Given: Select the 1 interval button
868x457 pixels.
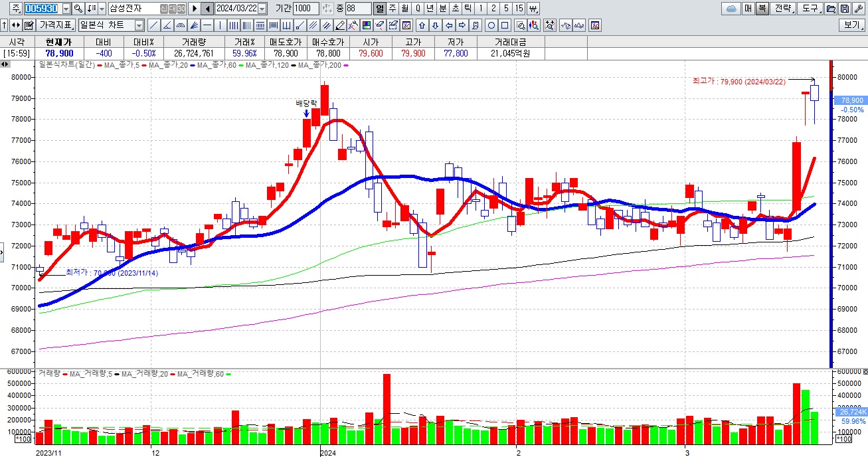Looking at the screenshot, I should point(481,9).
